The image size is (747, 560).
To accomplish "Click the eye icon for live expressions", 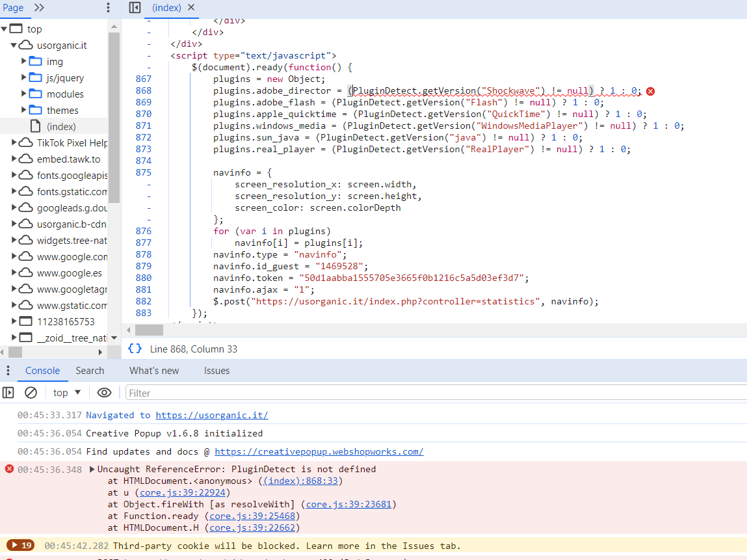I will pyautogui.click(x=104, y=393).
